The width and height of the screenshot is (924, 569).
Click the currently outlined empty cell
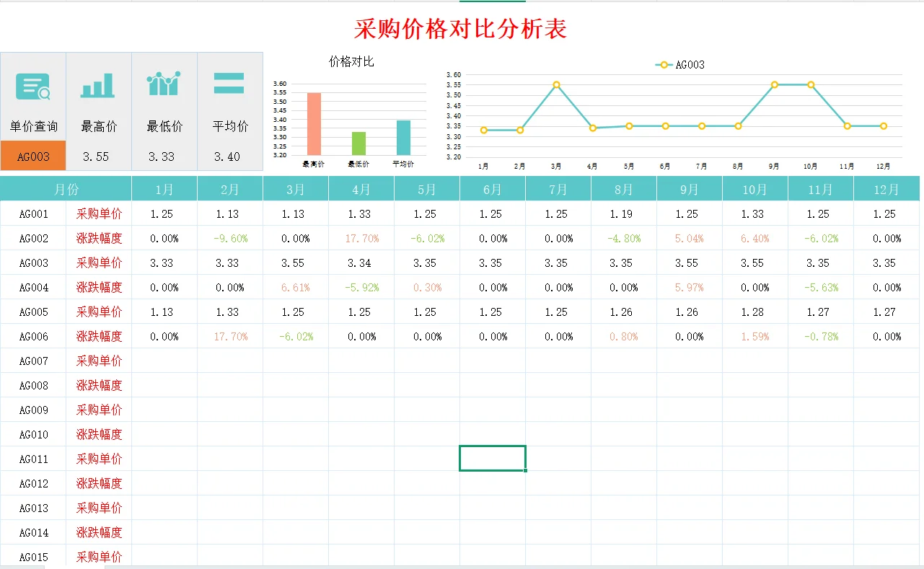point(492,458)
